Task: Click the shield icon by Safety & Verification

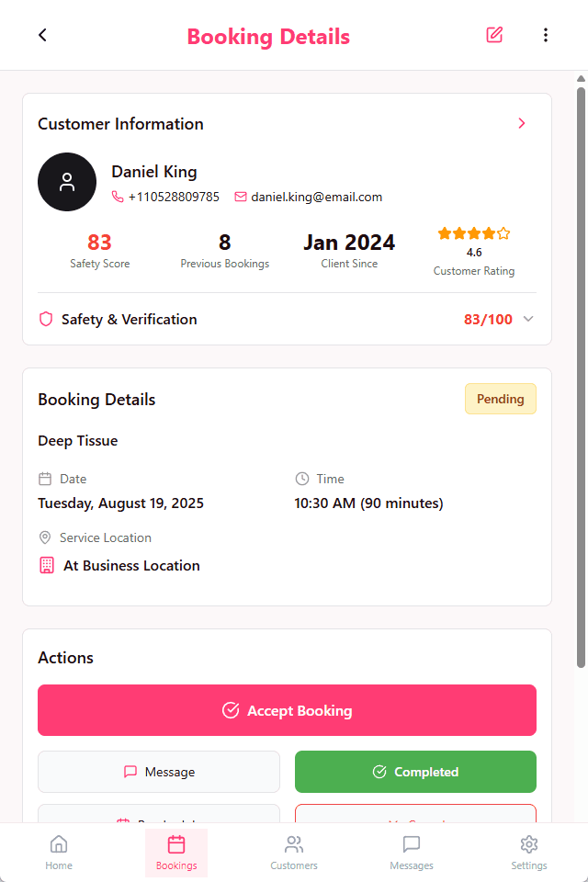Action: click(x=46, y=320)
